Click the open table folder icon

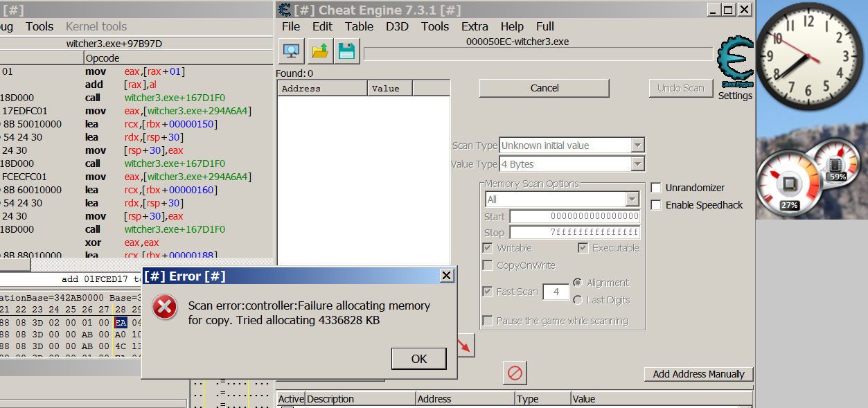[x=319, y=51]
